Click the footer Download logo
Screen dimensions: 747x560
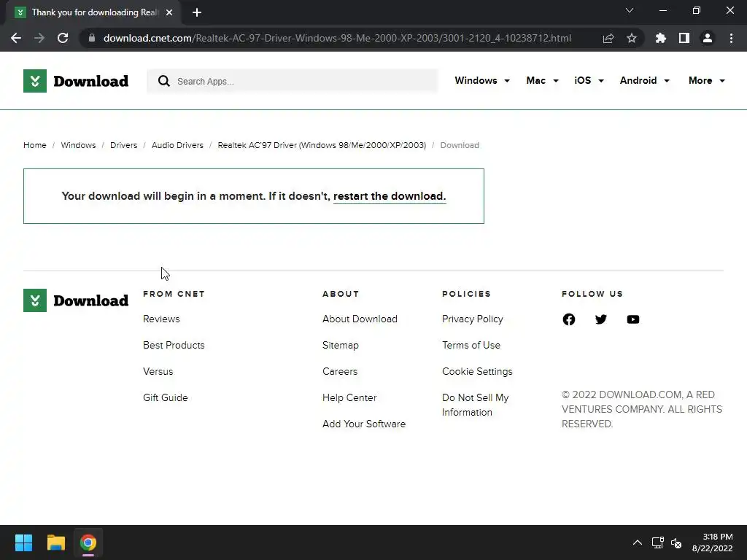pyautogui.click(x=76, y=300)
